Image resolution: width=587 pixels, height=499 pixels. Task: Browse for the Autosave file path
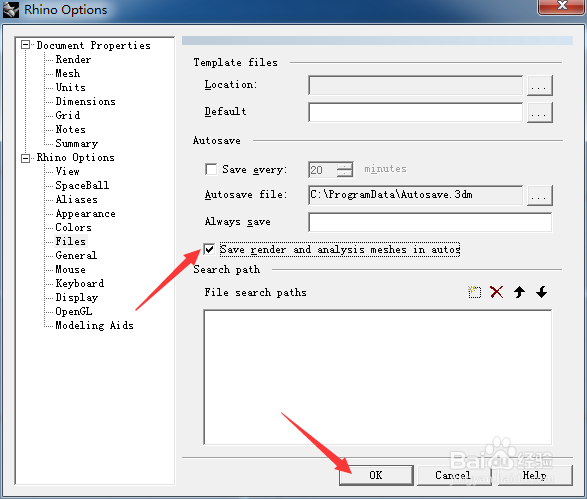[x=539, y=195]
